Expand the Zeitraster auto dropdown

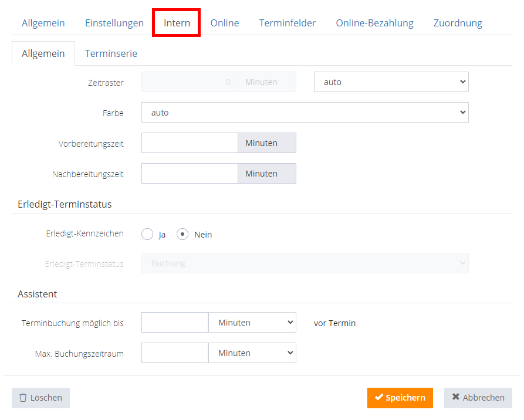tap(391, 82)
